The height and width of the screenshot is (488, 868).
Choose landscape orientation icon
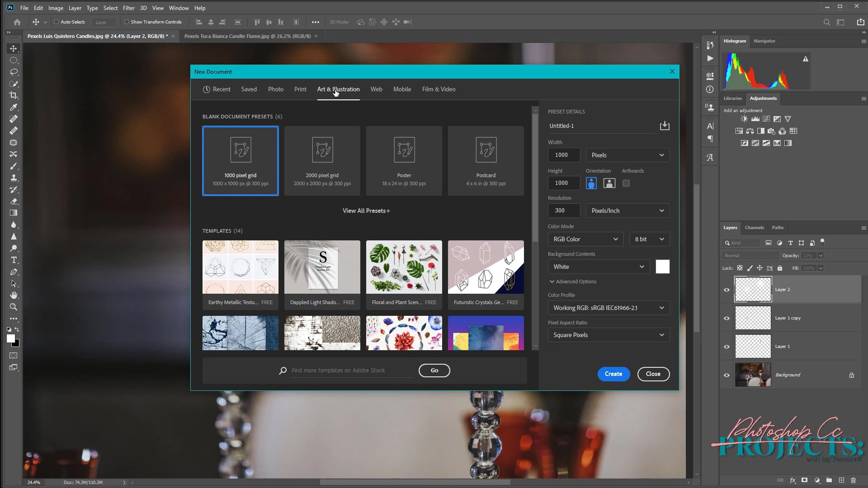(609, 183)
